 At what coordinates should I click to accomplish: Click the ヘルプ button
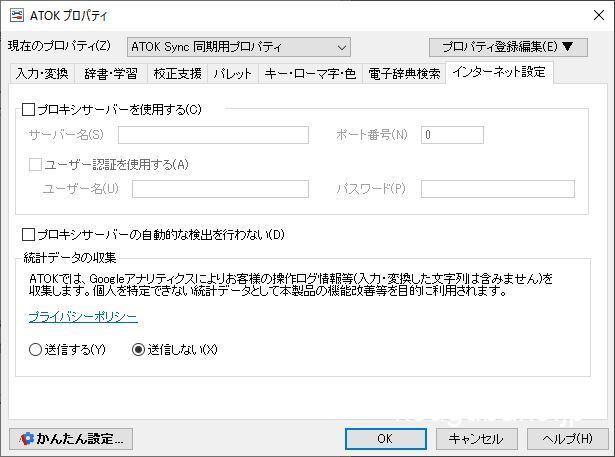(x=567, y=438)
